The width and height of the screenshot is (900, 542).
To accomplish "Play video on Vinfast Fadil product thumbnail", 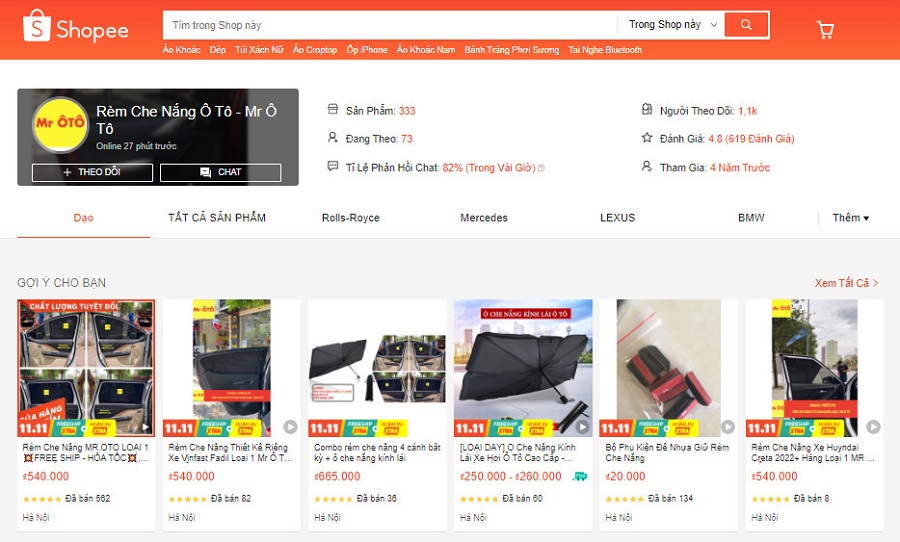I will [x=290, y=427].
